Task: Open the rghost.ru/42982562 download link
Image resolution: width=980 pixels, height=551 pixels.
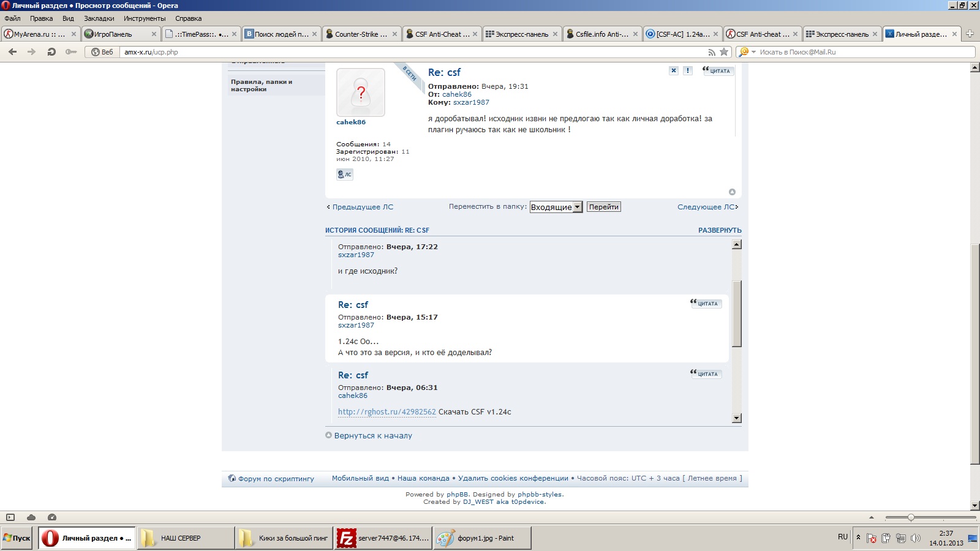Action: (x=387, y=412)
